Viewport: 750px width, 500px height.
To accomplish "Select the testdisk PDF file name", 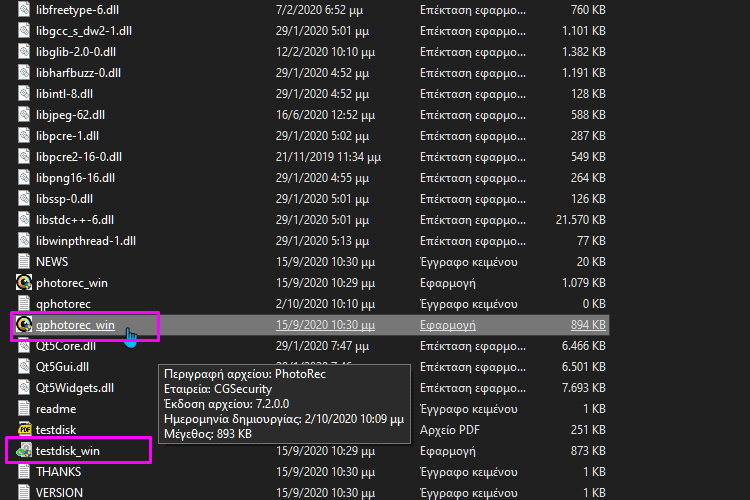I will tap(56, 430).
